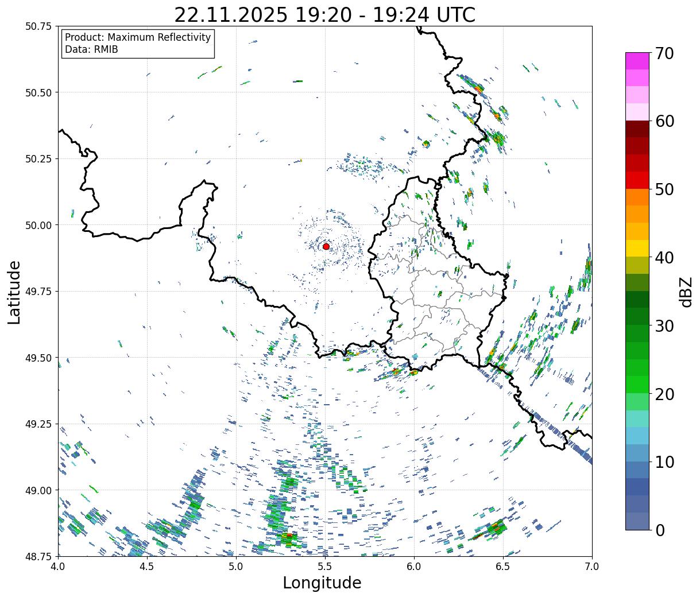Click the latitude tick label 49.25
This screenshot has height=597, width=700.
point(38,424)
